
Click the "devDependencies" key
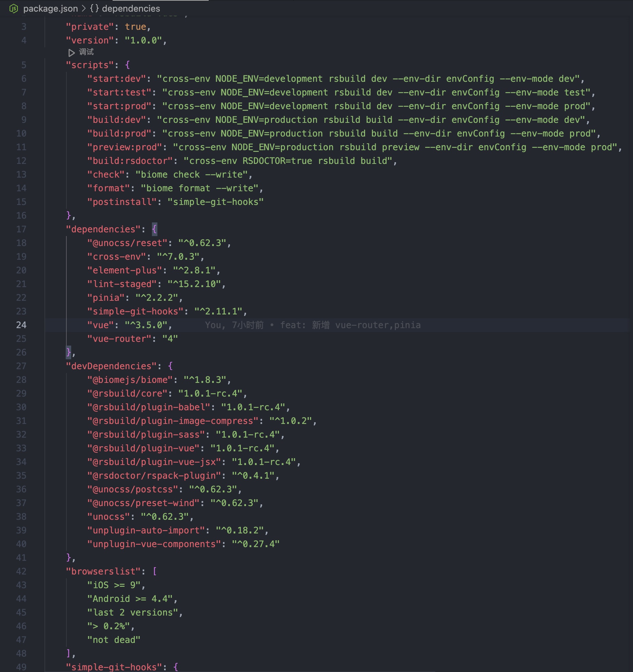coord(111,366)
